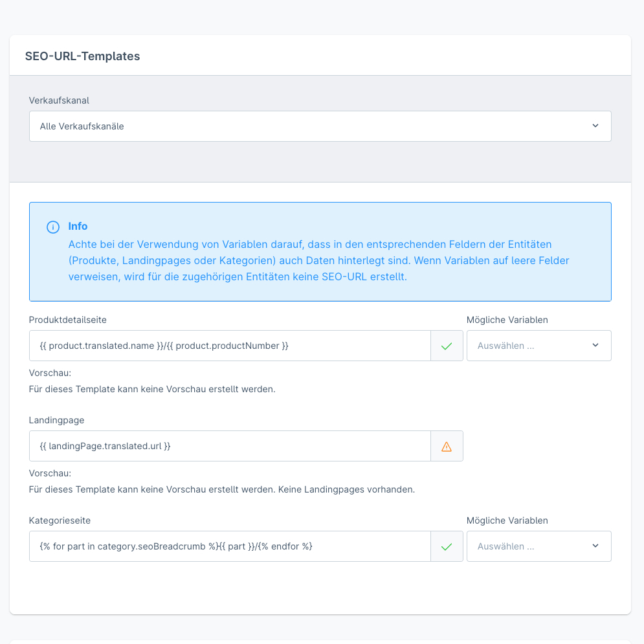Viewport: 644px width, 644px height.
Task: Click the bold Info title in the banner
Action: pyautogui.click(x=78, y=227)
